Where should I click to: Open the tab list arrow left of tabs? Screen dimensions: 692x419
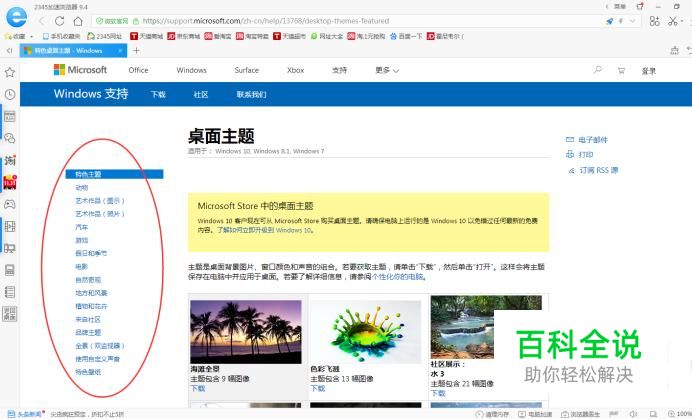[x=10, y=51]
